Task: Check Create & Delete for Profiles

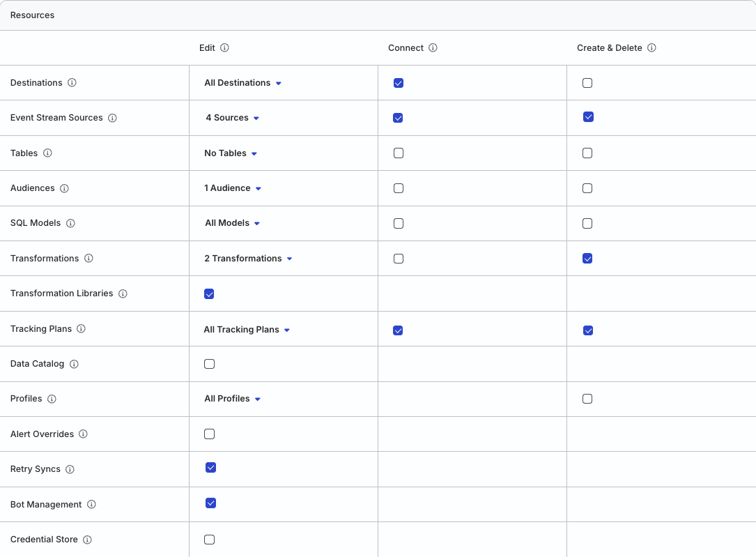Action: coord(587,399)
